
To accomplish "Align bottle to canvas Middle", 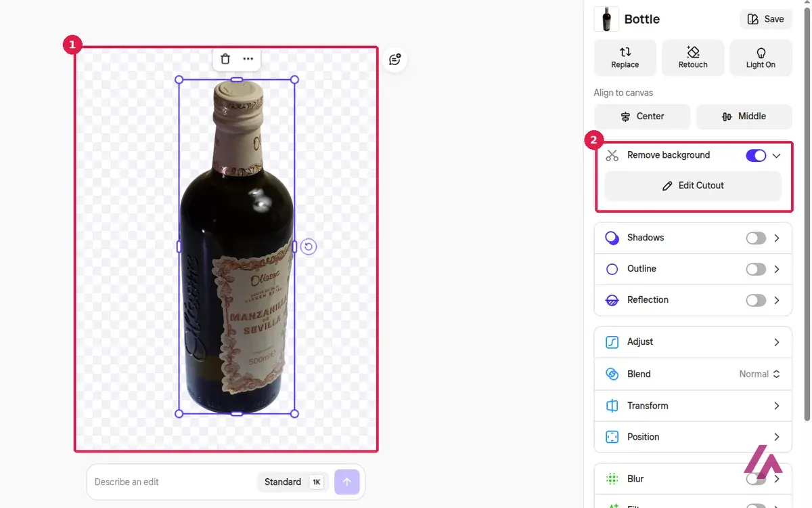I will click(x=744, y=117).
